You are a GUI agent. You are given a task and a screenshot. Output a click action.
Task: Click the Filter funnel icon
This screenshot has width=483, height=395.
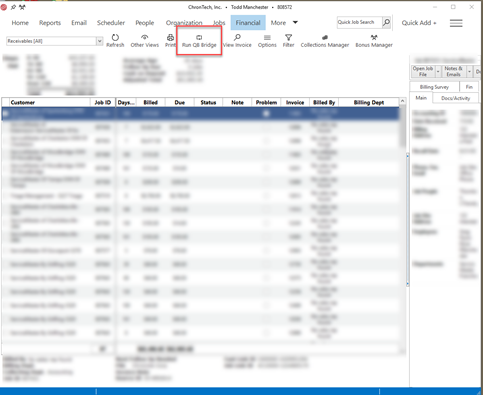tap(288, 37)
